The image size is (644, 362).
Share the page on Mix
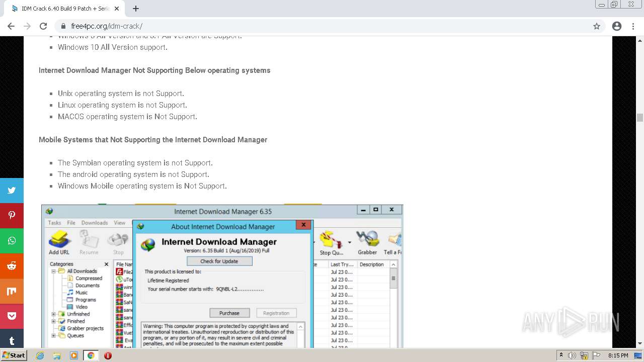12,291
